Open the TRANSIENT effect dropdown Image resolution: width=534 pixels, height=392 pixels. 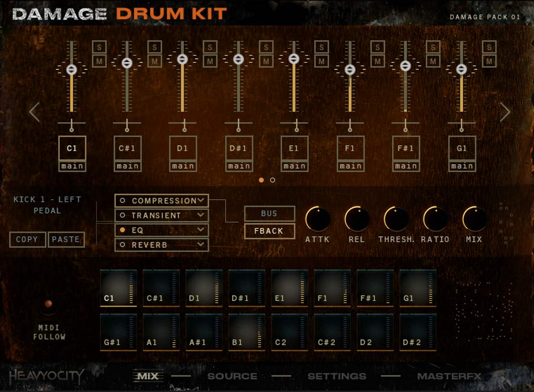(161, 215)
